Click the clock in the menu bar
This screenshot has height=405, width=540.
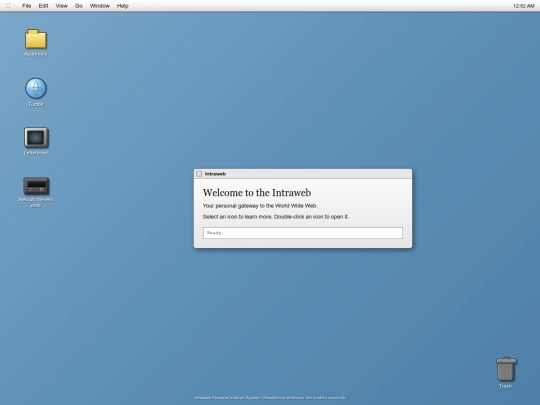click(x=523, y=6)
